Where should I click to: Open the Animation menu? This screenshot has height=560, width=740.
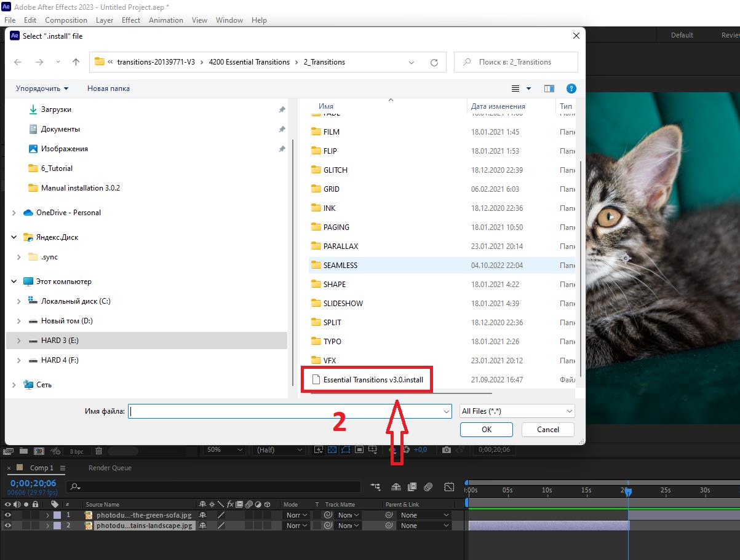(x=165, y=20)
